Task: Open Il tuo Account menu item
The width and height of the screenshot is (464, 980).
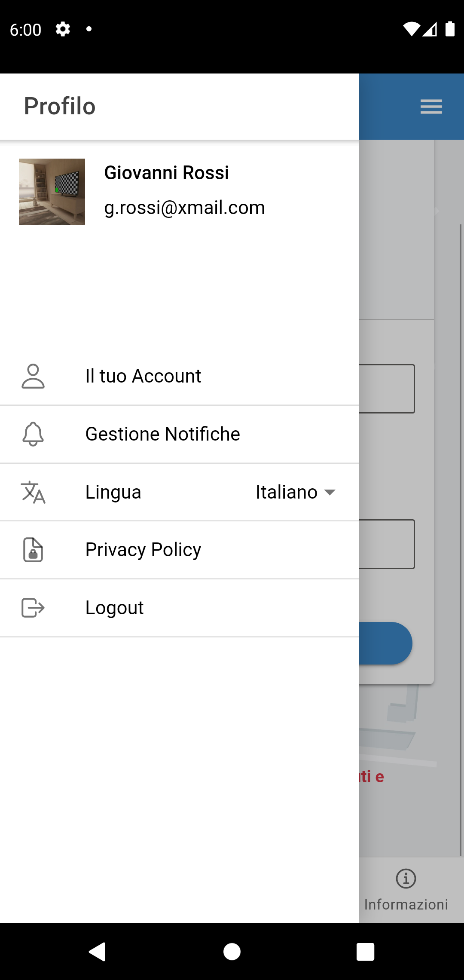Action: coord(180,376)
